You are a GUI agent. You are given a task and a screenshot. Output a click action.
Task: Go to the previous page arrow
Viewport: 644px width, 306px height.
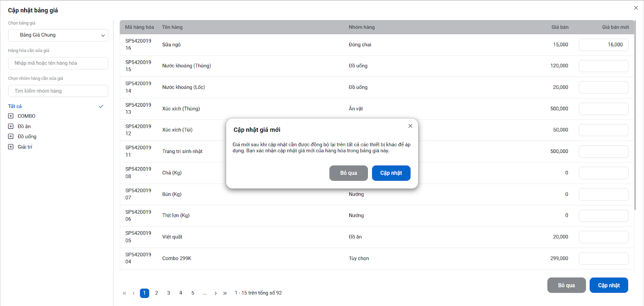click(134, 293)
